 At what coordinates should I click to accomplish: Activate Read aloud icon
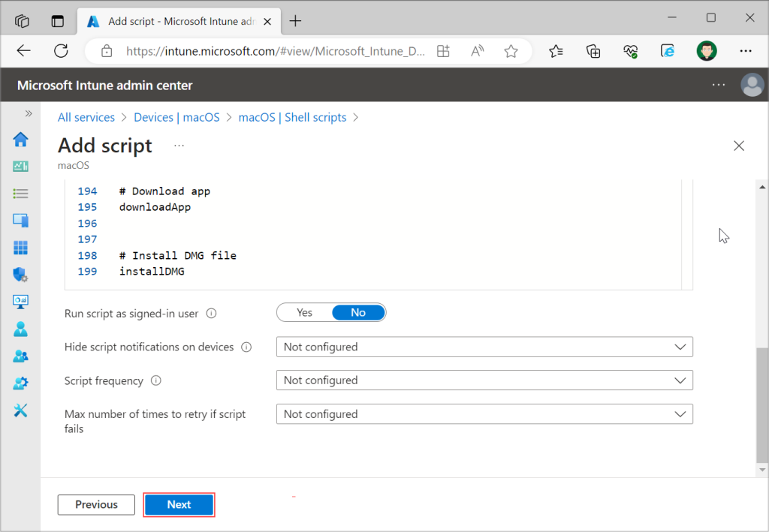coord(477,51)
